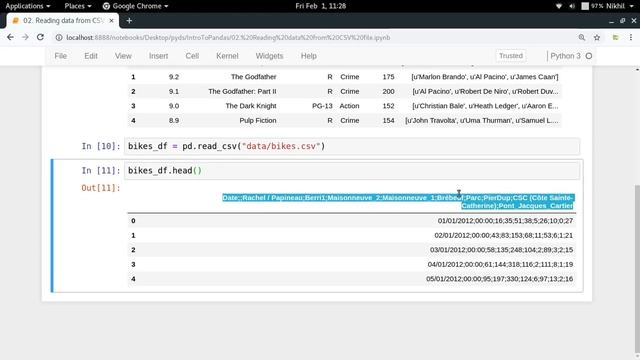Viewport: 640px width, 360px height.
Task: Open the Kernel menu
Action: [227, 56]
